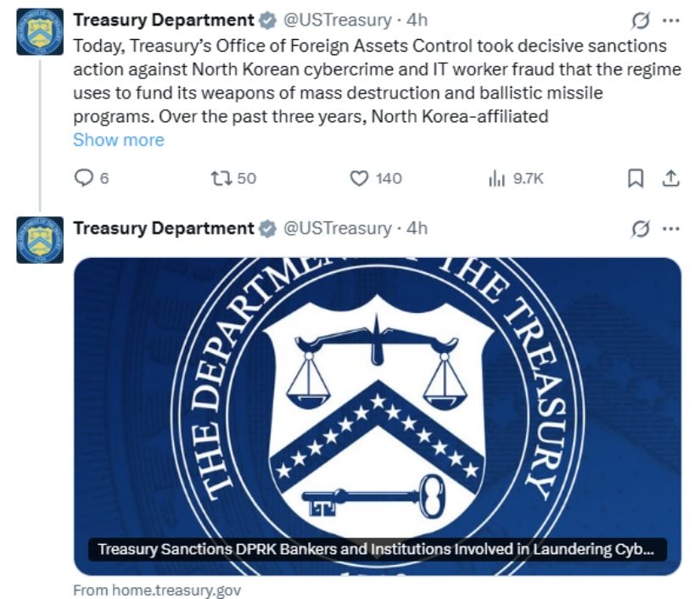This screenshot has height=599, width=700.
Task: Open the first tweet's 4h timestamp
Action: click(417, 20)
